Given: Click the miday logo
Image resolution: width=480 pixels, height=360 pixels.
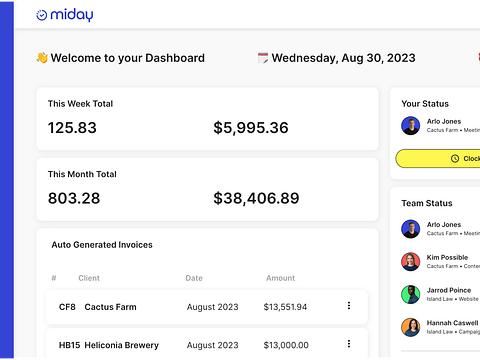Looking at the screenshot, I should [65, 15].
